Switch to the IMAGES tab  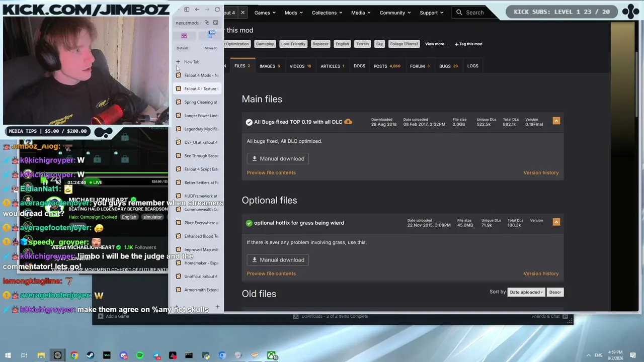(270, 66)
